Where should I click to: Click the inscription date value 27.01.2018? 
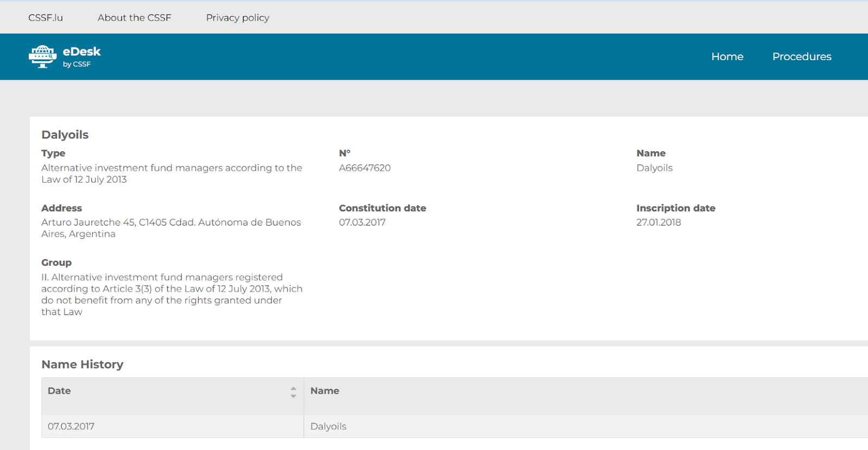(658, 222)
